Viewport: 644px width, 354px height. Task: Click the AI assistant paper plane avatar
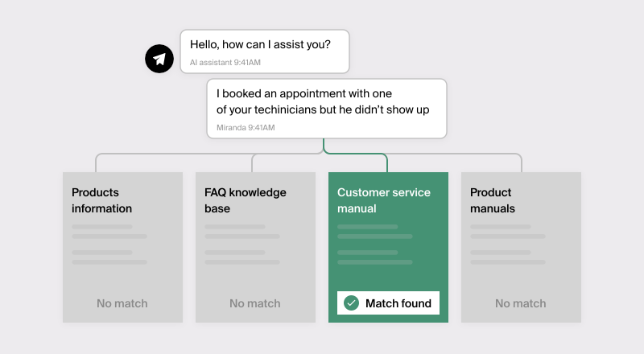click(x=159, y=59)
